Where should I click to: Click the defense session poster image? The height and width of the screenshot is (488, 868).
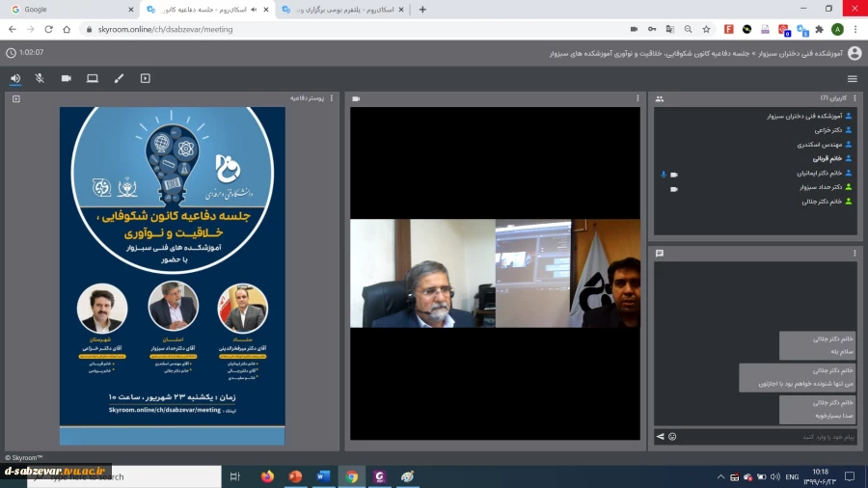tap(173, 276)
